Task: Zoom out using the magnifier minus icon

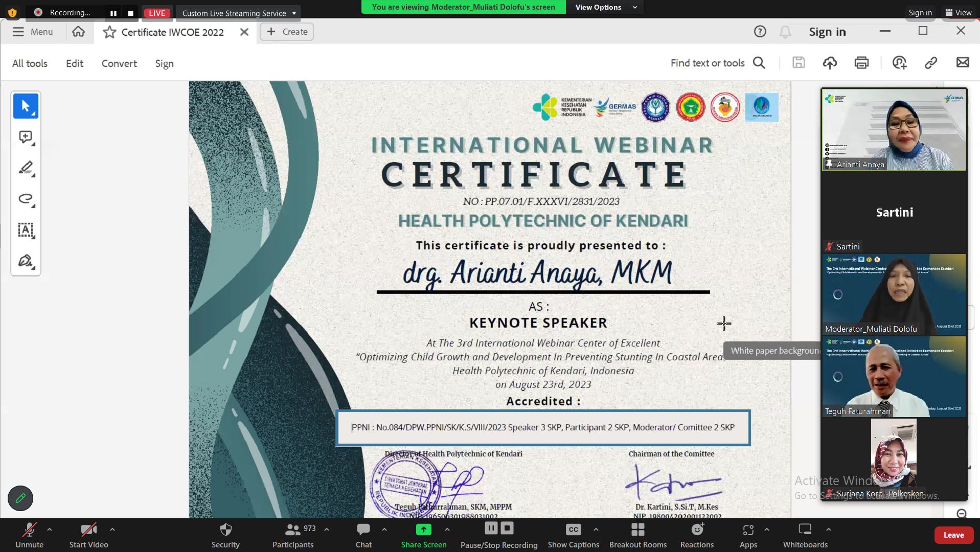Action: click(x=962, y=514)
